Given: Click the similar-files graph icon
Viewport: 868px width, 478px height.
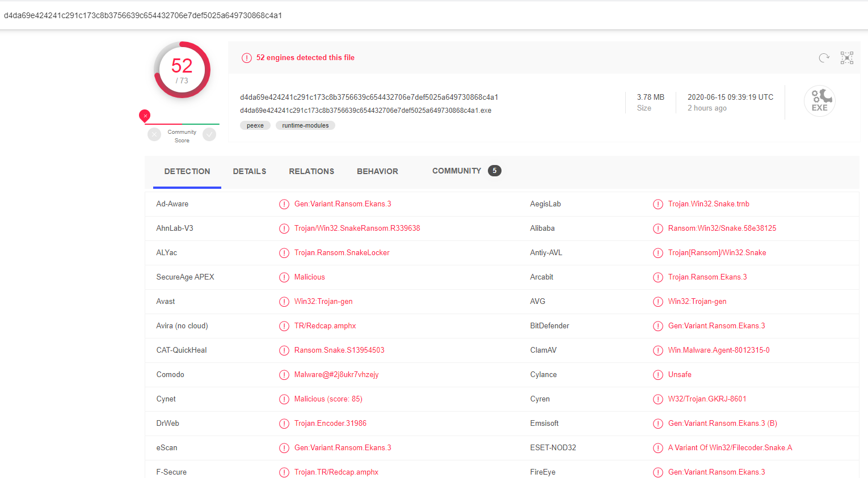Looking at the screenshot, I should pyautogui.click(x=846, y=58).
